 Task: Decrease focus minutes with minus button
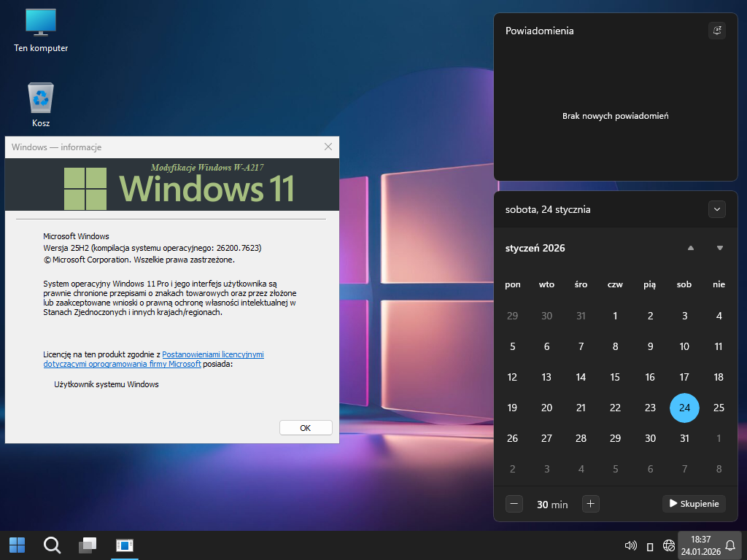click(x=514, y=504)
